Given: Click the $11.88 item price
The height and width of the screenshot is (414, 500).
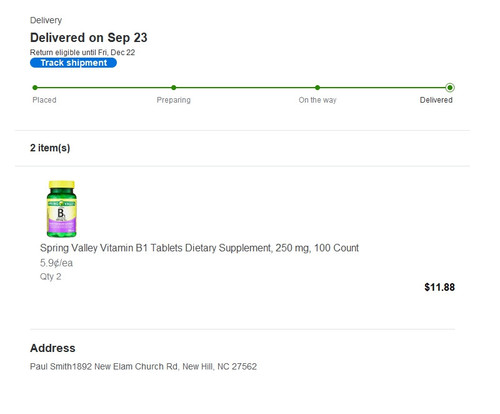Looking at the screenshot, I should pyautogui.click(x=440, y=287).
